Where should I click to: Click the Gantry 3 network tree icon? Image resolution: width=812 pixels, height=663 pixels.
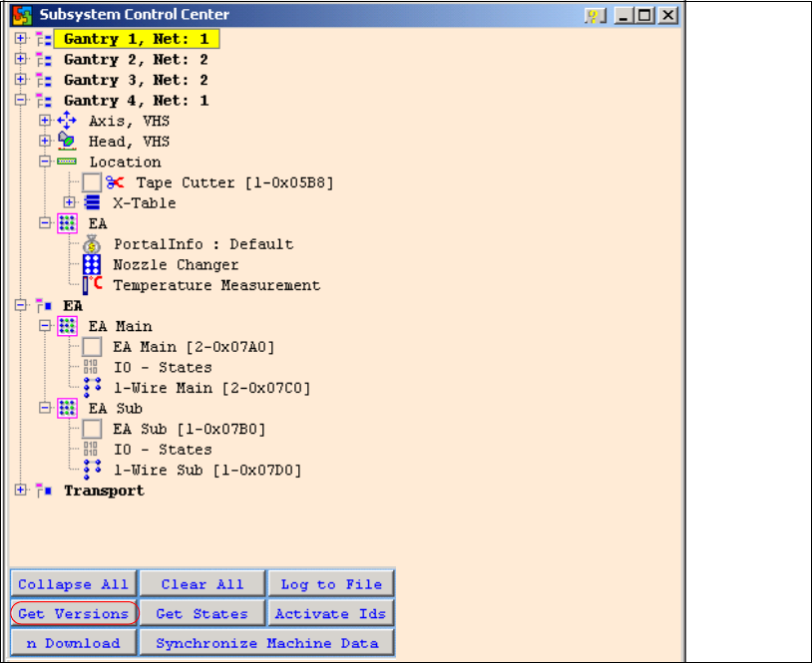[x=44, y=80]
